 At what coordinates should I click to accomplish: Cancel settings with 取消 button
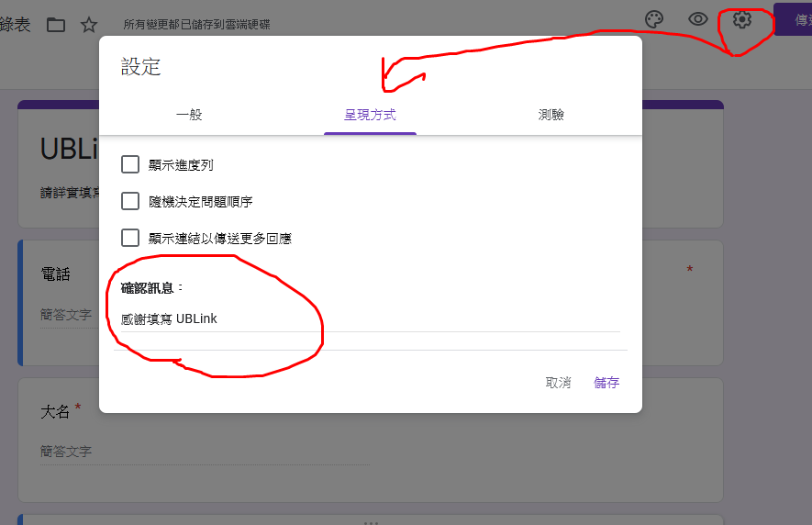pyautogui.click(x=558, y=383)
